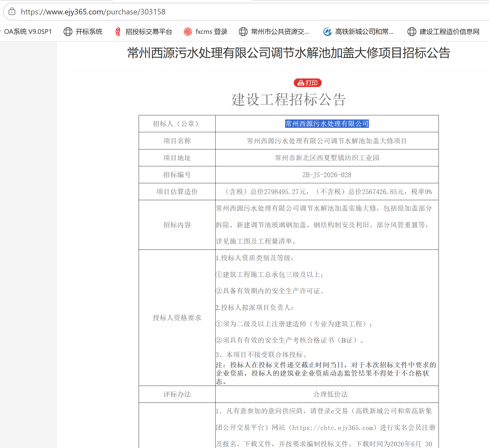This screenshot has width=489, height=448.
Task: Click the URL text https://chtc.ejy365.com
Action: 333,428
